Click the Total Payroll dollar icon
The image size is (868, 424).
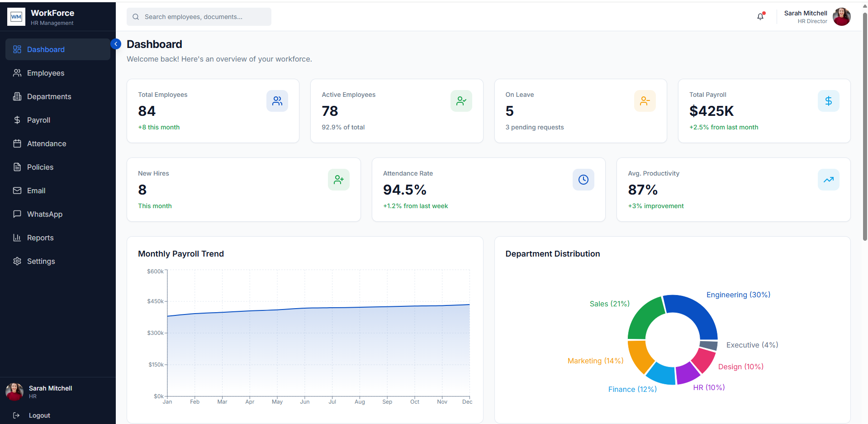tap(828, 101)
